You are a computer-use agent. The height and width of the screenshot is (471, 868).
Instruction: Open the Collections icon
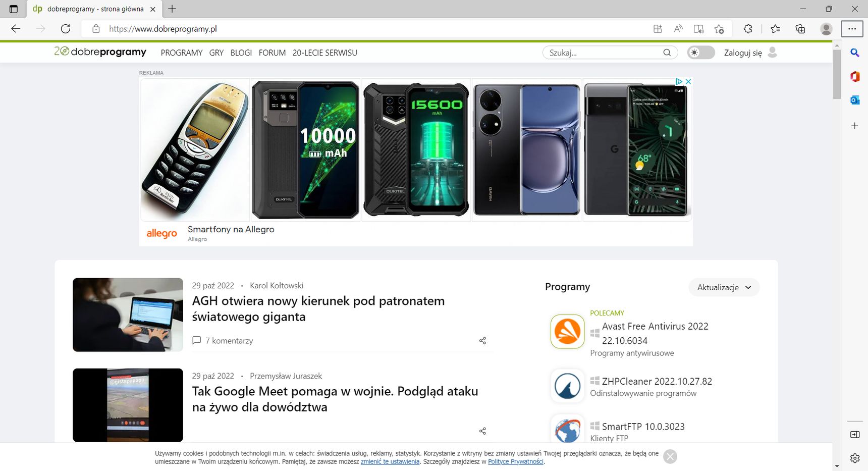pyautogui.click(x=800, y=29)
